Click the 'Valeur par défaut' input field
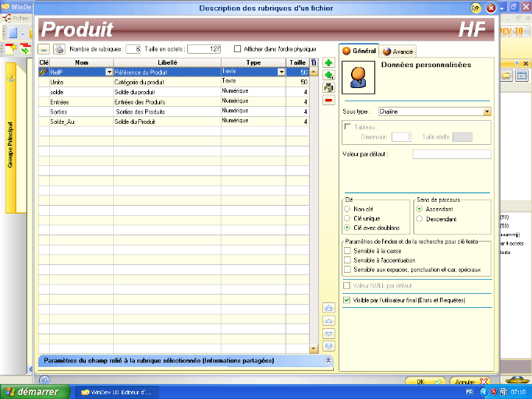Screen dimensions: 532x399 point(451,154)
